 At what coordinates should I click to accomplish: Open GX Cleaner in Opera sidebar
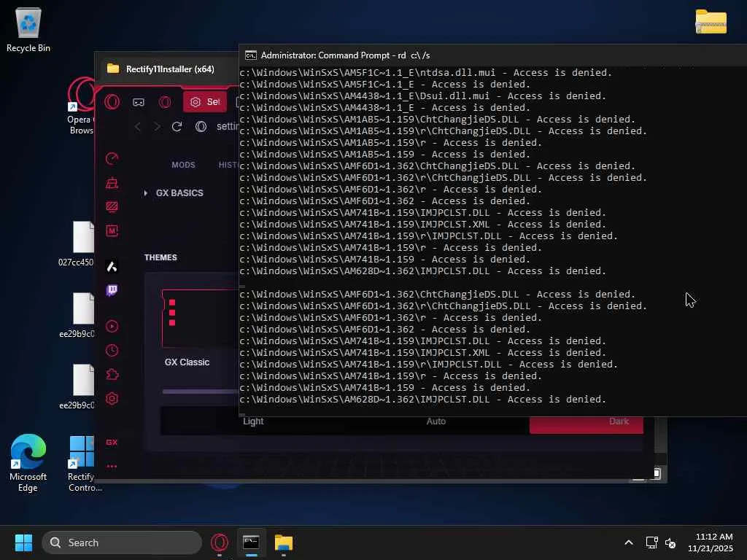tap(112, 183)
